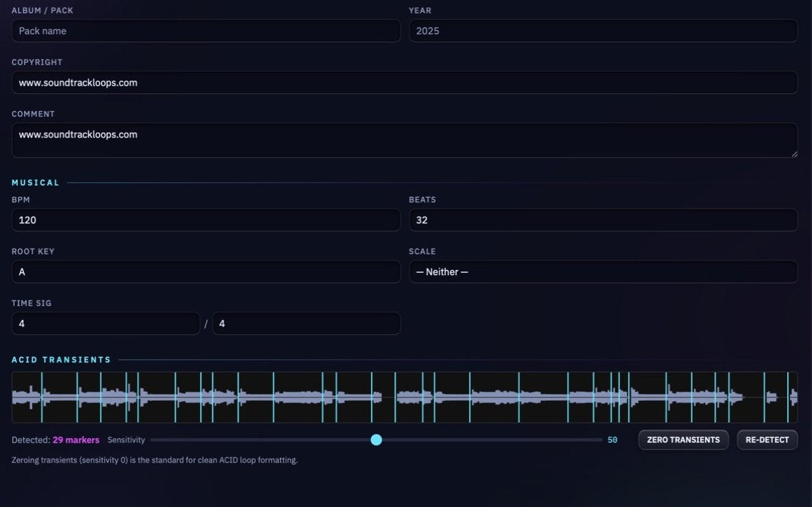Viewport: 812px width, 507px height.
Task: Focus the Copyright text field
Action: [x=405, y=83]
